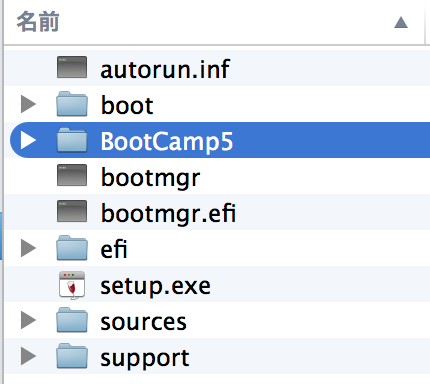The height and width of the screenshot is (384, 430).
Task: Click the sources folder icon
Action: coord(72,320)
